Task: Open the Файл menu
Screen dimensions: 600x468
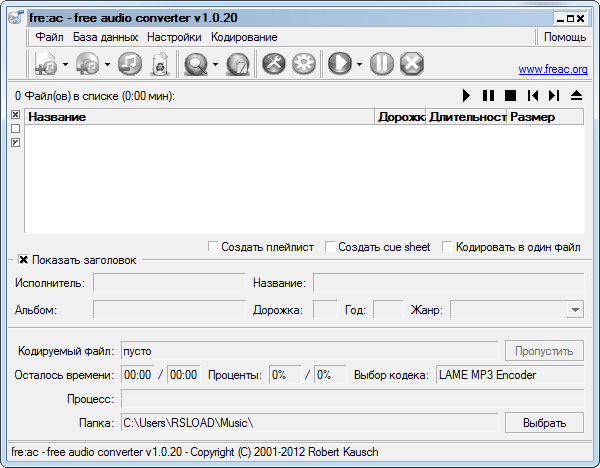Action: tap(49, 37)
